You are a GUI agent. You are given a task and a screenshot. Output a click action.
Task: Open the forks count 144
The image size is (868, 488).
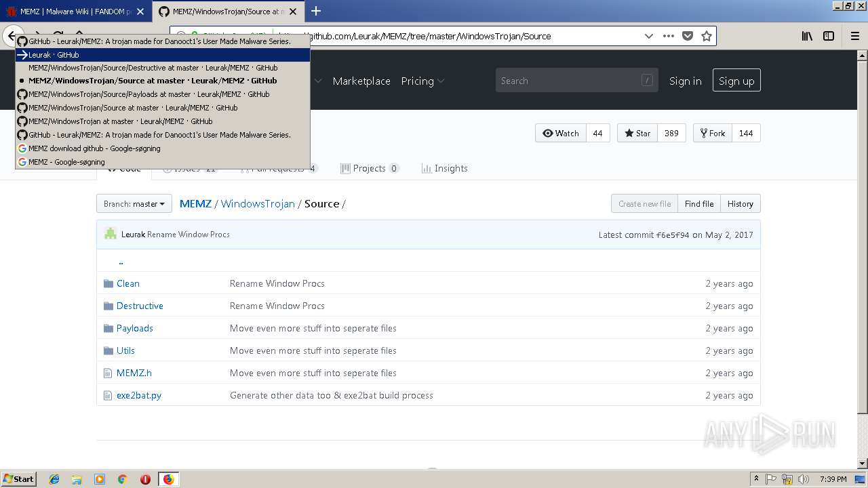[746, 134]
